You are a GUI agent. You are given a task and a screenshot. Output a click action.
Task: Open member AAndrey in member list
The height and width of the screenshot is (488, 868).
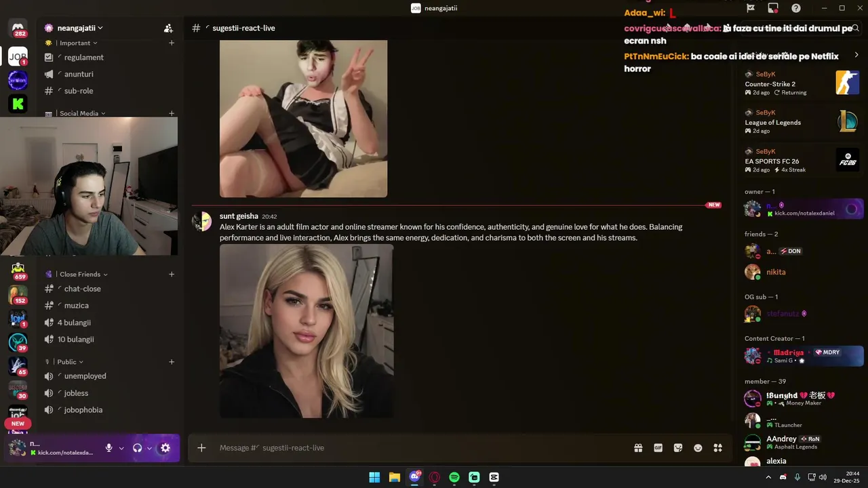tap(804, 443)
